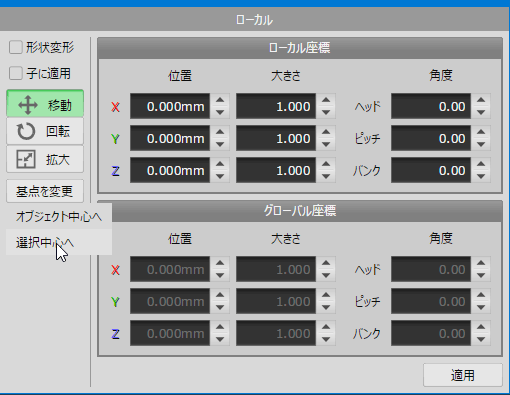Choose オブジェクト中心へ menu entry
Viewport: 510px width, 395px height.
coord(59,216)
